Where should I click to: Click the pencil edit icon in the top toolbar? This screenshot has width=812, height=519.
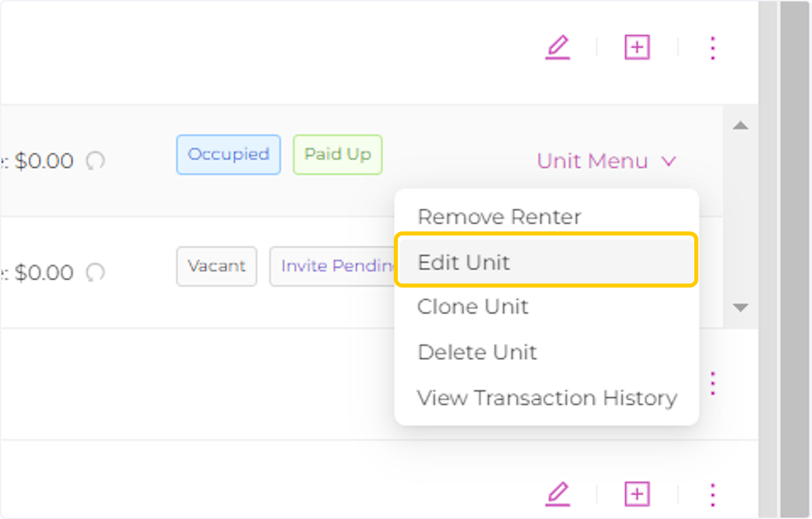[558, 47]
